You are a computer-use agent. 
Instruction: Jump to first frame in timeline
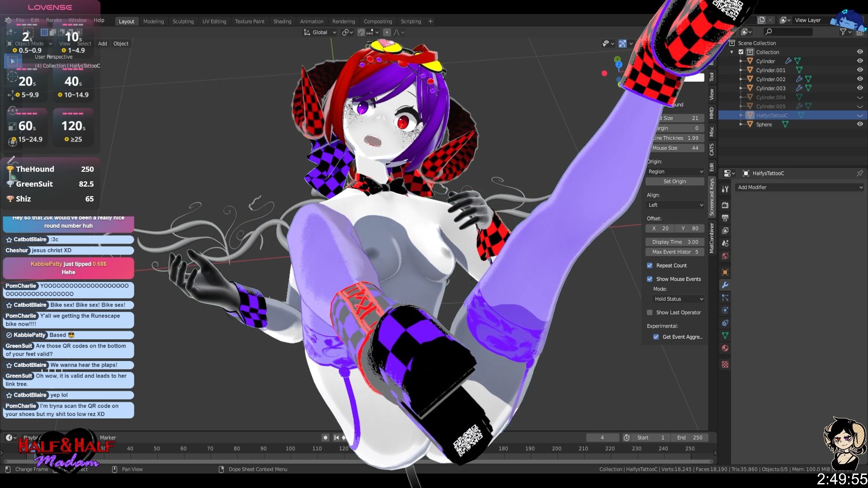point(336,437)
